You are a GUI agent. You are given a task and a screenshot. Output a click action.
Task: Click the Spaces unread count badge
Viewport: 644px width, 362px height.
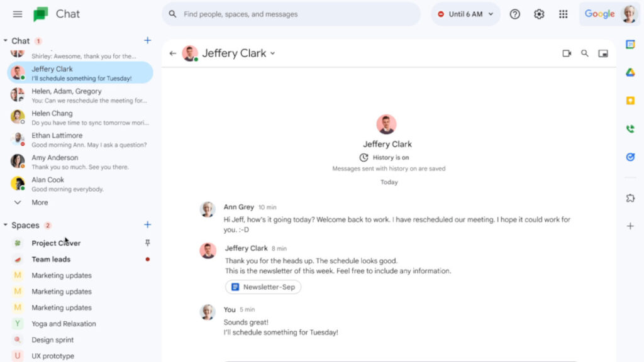coord(48,225)
